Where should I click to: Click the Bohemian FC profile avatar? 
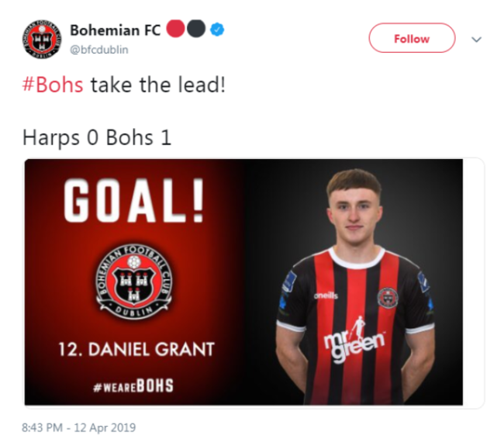[x=42, y=39]
